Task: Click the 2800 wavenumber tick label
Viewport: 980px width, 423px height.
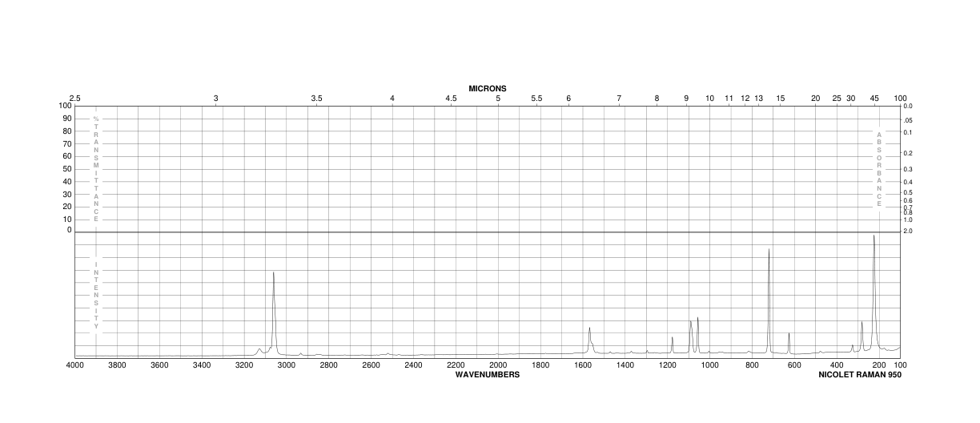Action: pos(329,365)
